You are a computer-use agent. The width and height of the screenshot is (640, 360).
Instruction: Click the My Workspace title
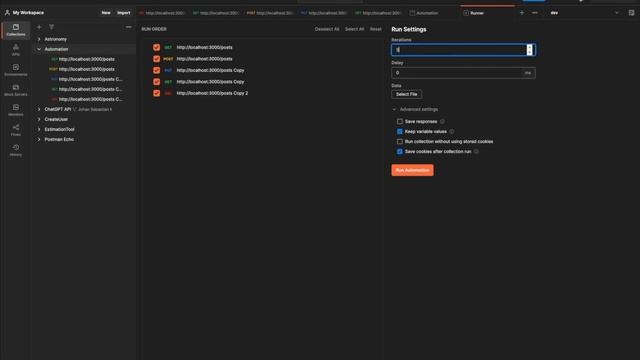click(28, 13)
